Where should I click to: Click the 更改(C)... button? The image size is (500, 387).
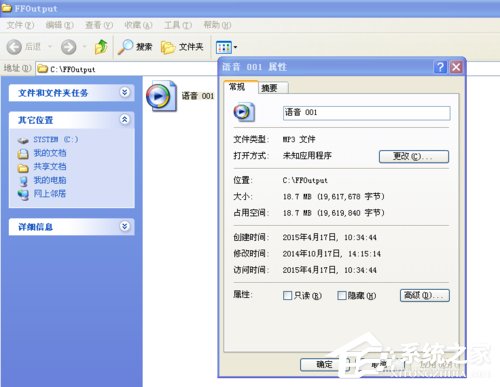414,156
